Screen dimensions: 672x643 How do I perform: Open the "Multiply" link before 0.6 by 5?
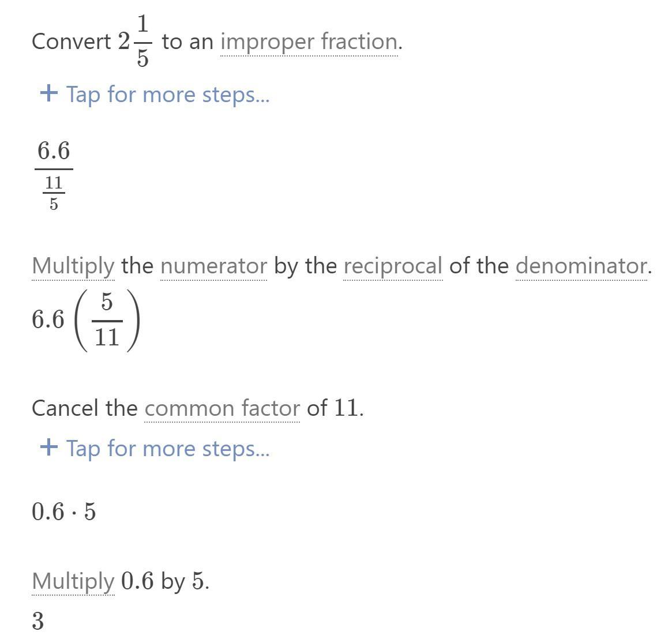(73, 582)
